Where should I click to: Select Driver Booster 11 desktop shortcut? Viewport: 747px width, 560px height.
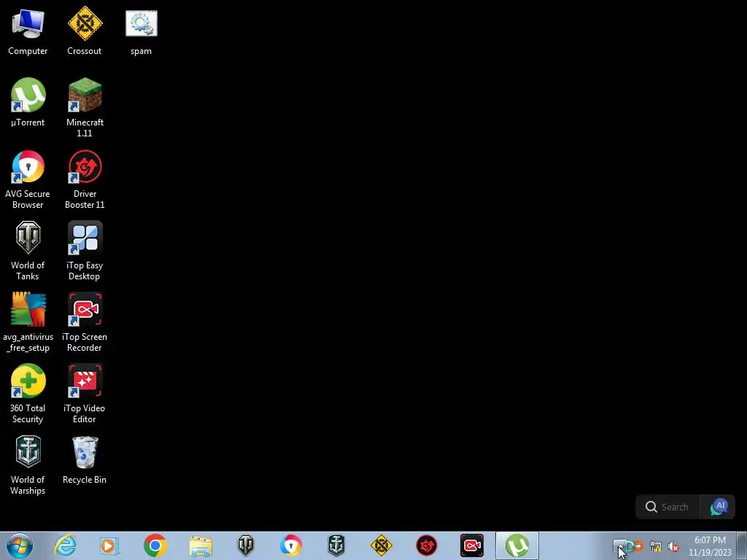85,180
